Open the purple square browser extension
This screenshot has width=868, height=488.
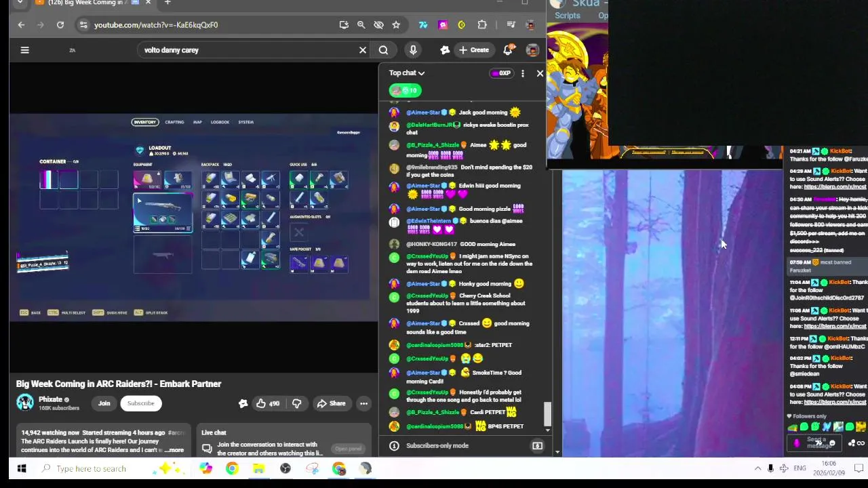tap(443, 25)
